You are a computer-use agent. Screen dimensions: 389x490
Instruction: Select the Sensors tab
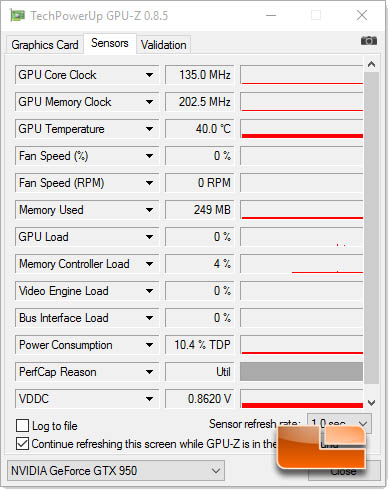pyautogui.click(x=110, y=43)
